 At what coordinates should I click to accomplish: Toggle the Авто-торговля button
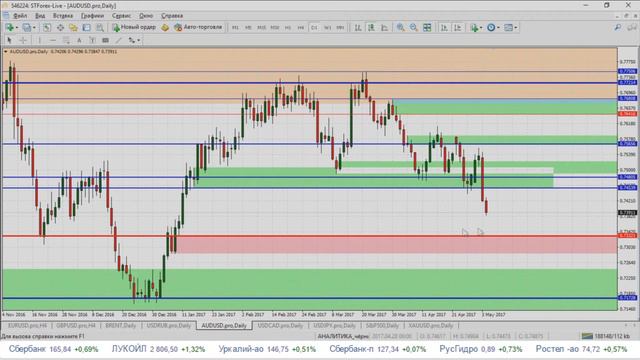198,27
